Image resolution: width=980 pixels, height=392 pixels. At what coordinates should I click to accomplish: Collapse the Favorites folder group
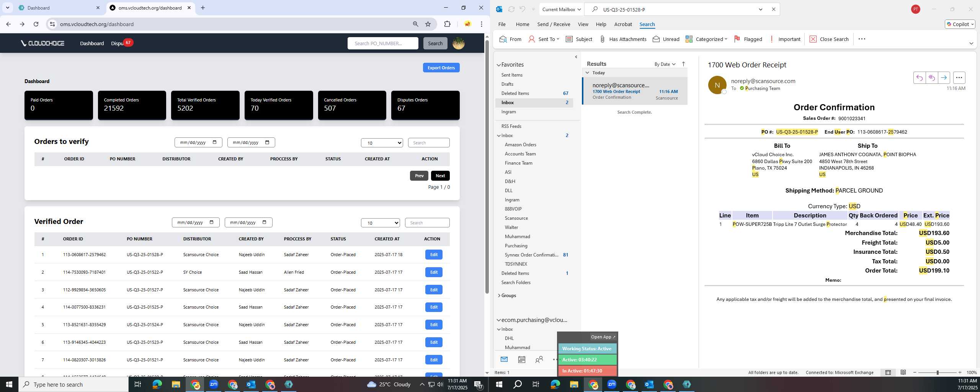[x=499, y=65]
